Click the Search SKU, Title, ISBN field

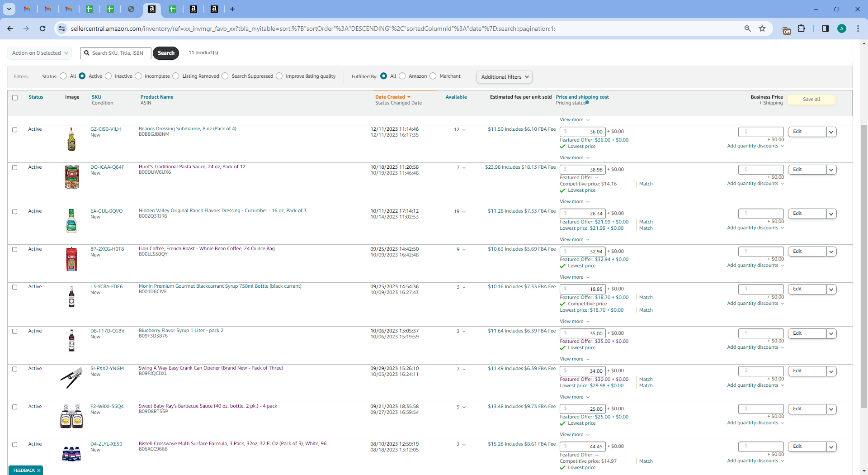(x=116, y=53)
